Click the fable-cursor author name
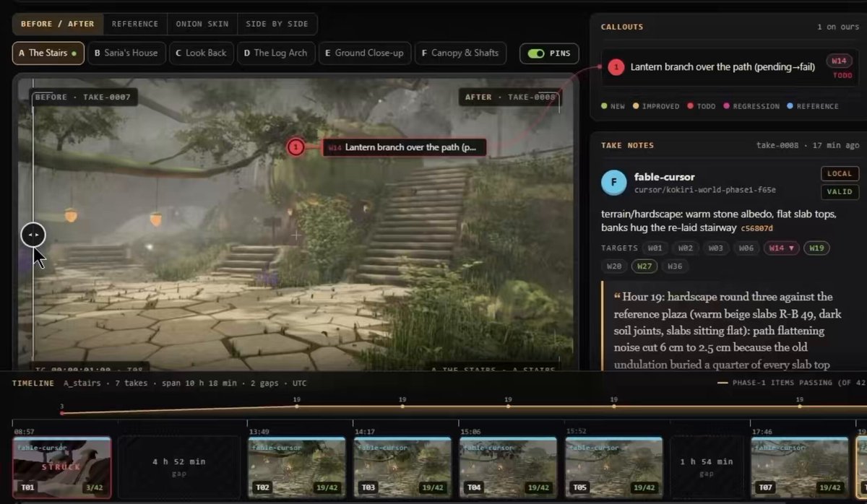Image resolution: width=867 pixels, height=504 pixels. 664,177
